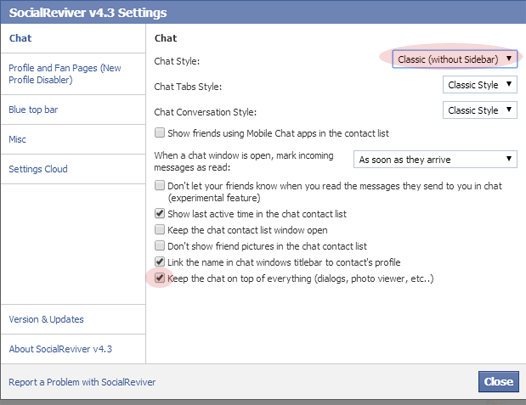
Task: Uncheck keep the chat on top of everything
Action: pyautogui.click(x=160, y=278)
